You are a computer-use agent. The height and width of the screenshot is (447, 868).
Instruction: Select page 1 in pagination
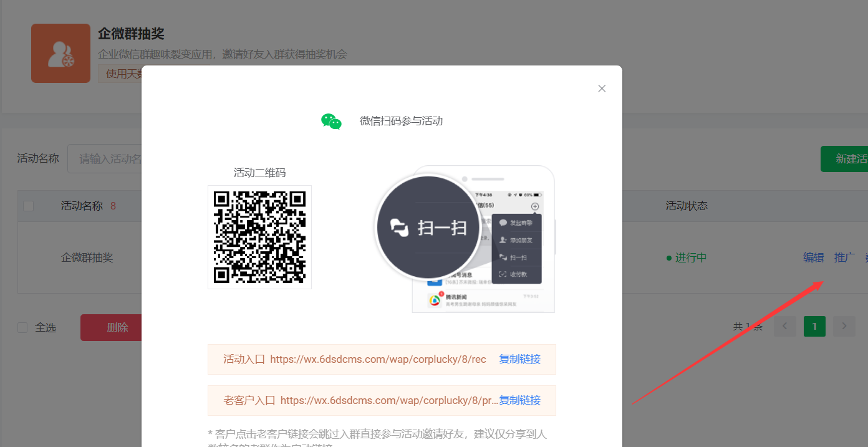[x=814, y=326]
